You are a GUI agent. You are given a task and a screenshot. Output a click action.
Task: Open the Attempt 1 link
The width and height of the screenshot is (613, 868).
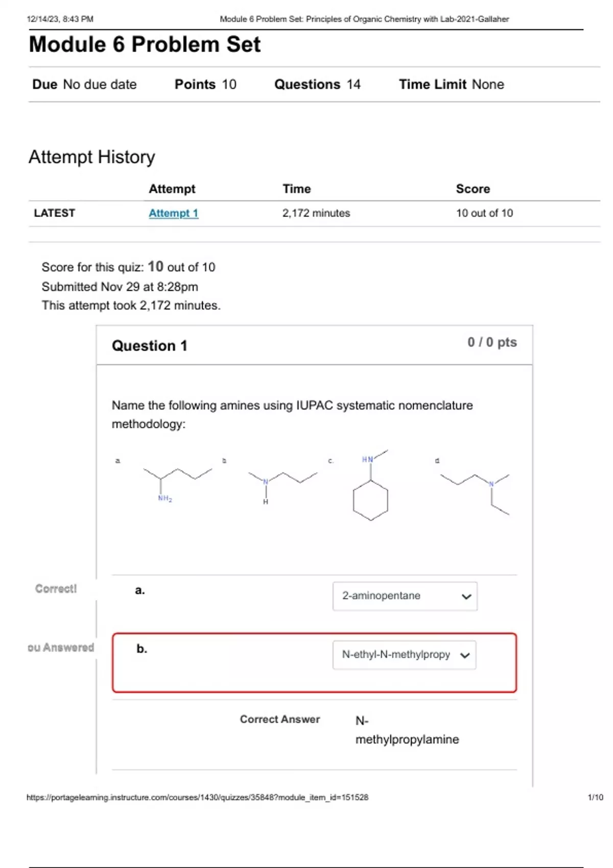[x=174, y=213]
